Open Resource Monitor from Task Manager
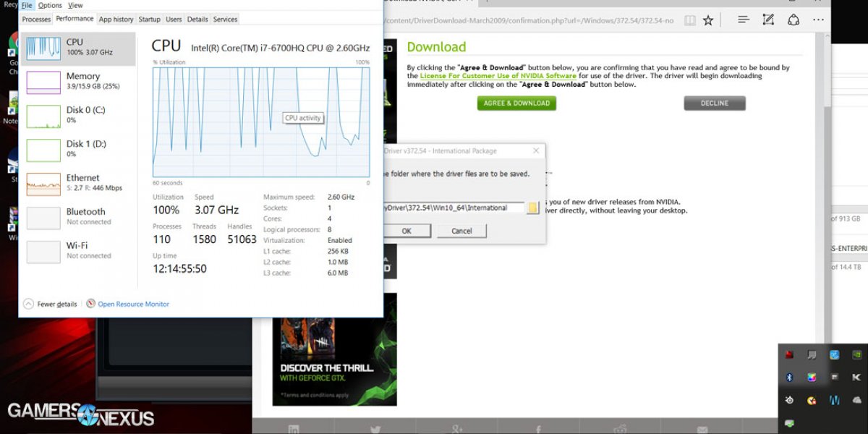The height and width of the screenshot is (434, 868). [x=132, y=304]
